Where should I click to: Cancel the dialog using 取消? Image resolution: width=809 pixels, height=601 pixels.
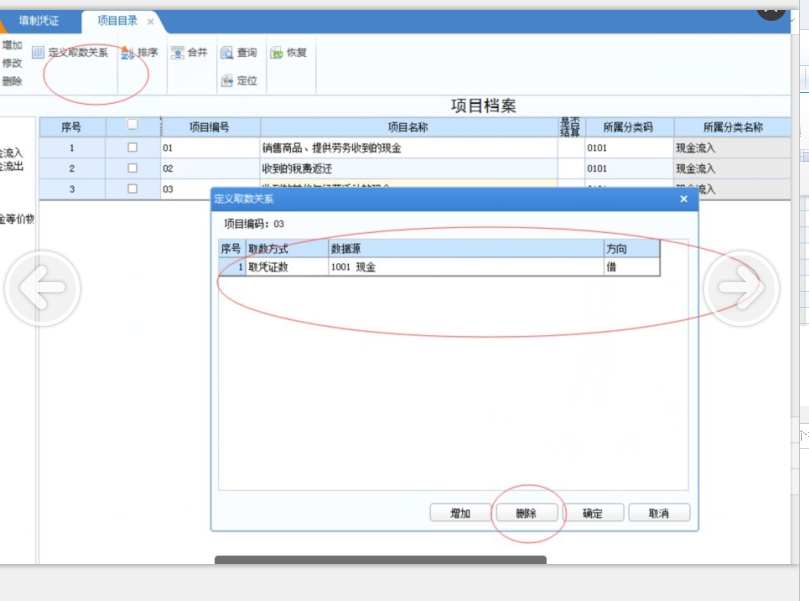[x=657, y=513]
